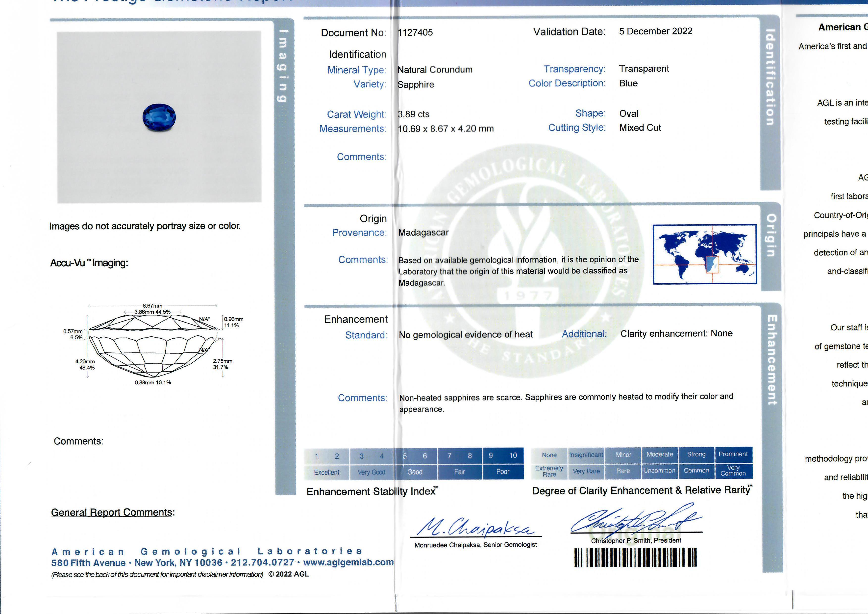The height and width of the screenshot is (614, 868).
Task: Click the Very Rare rarity cell
Action: tap(586, 471)
